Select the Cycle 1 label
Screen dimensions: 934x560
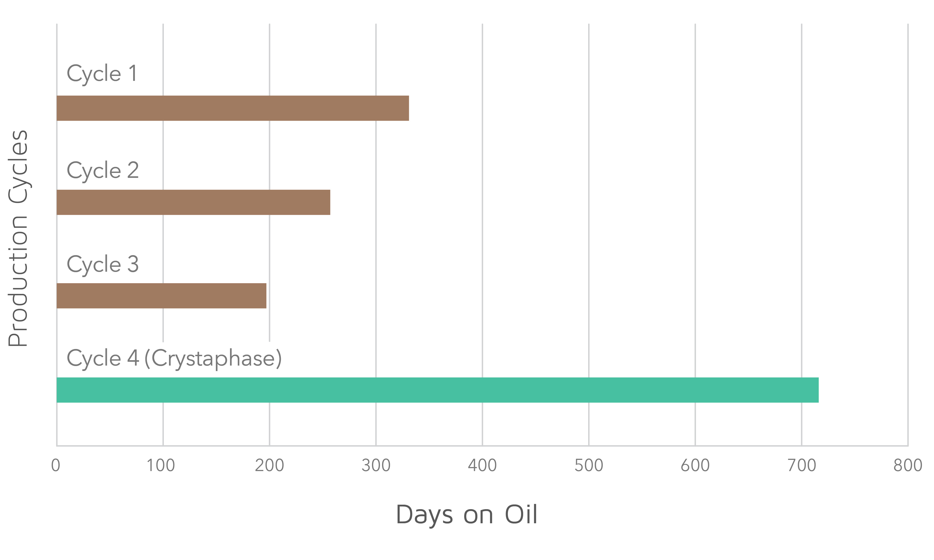pyautogui.click(x=102, y=74)
